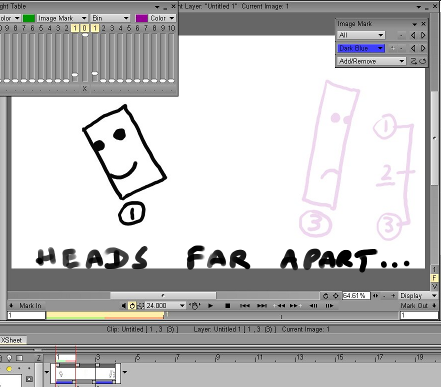Image resolution: width=441 pixels, height=387 pixels.
Task: Open the Image Mark panel menu arrow
Action: 414,24
